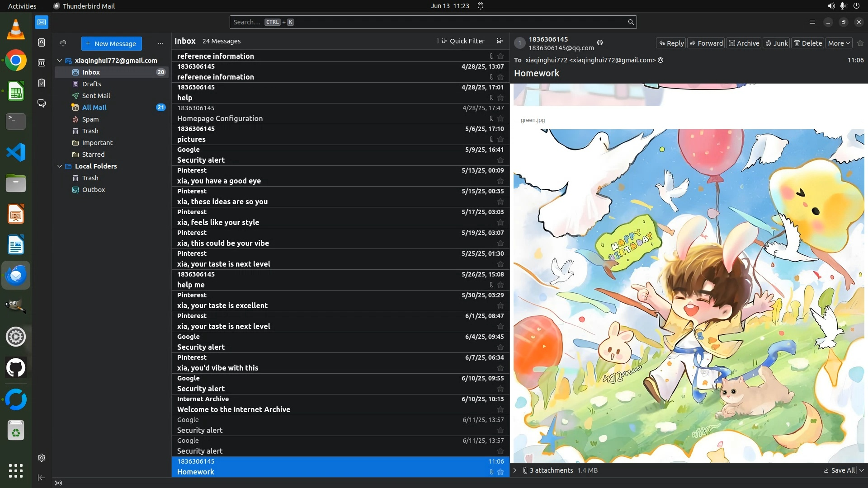Collapse the xiaqinghui772@gmail.com account tree
Screen dimensions: 868x488
(60, 61)
